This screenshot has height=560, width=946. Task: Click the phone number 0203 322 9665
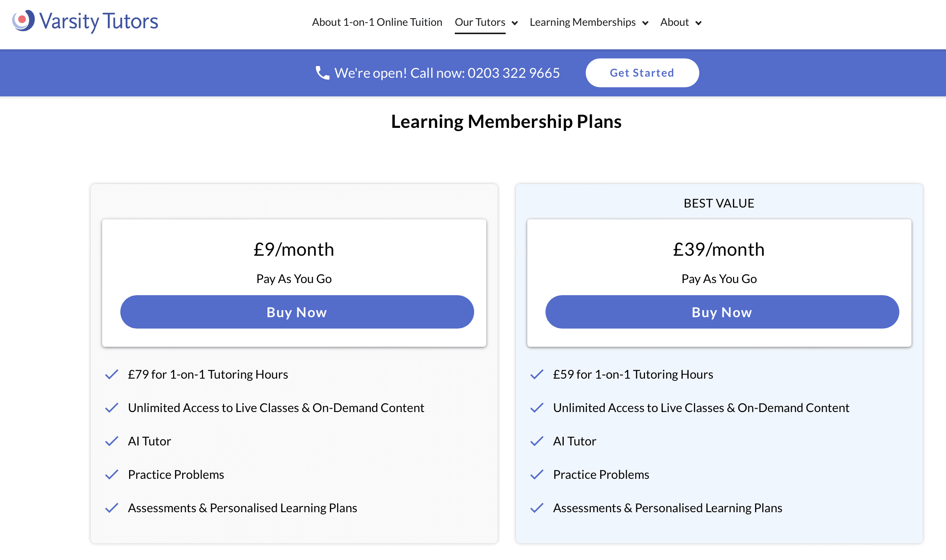(513, 73)
